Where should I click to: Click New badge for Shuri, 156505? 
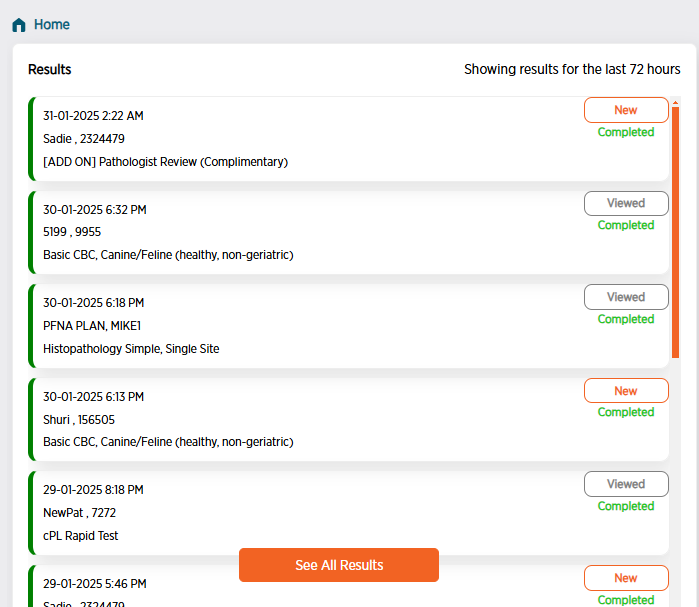[x=626, y=391]
